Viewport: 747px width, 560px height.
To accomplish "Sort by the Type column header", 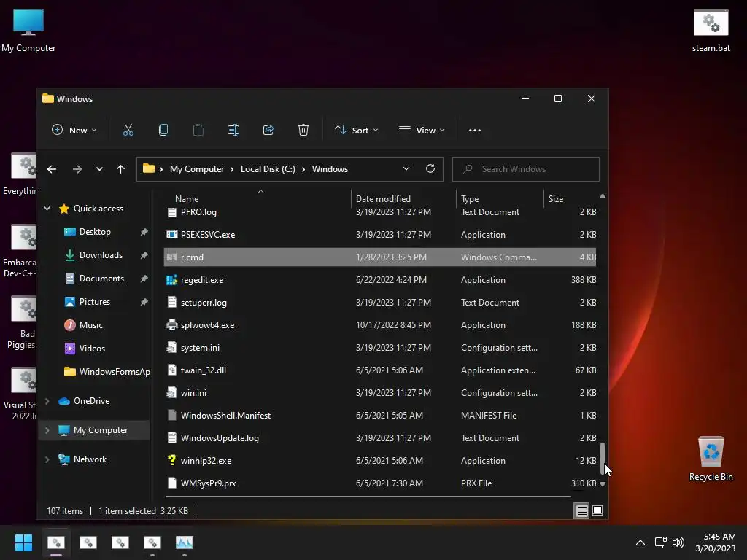I will (470, 198).
